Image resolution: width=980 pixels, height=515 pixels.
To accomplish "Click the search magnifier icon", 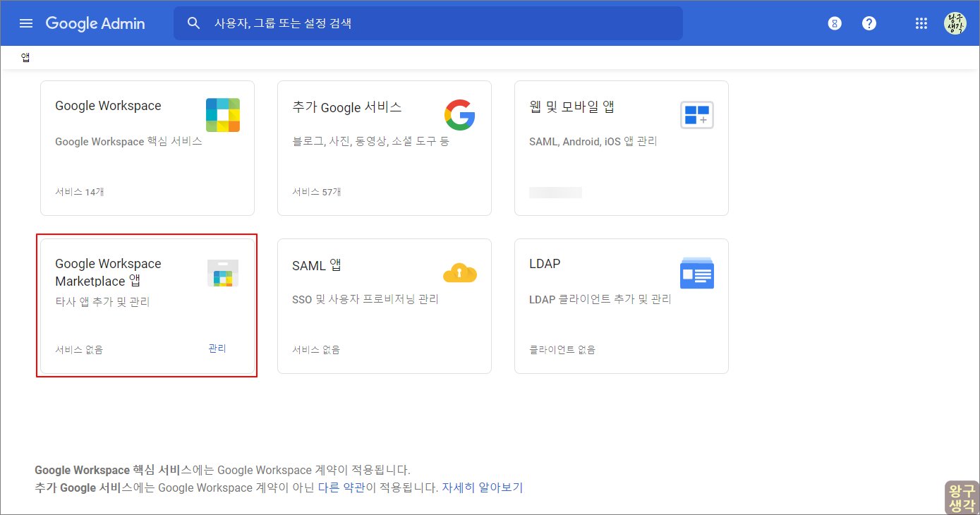I will click(x=194, y=23).
